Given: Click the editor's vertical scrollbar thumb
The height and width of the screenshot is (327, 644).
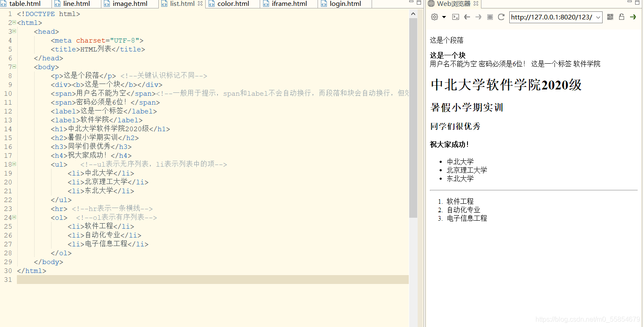Looking at the screenshot, I should pyautogui.click(x=413, y=118).
